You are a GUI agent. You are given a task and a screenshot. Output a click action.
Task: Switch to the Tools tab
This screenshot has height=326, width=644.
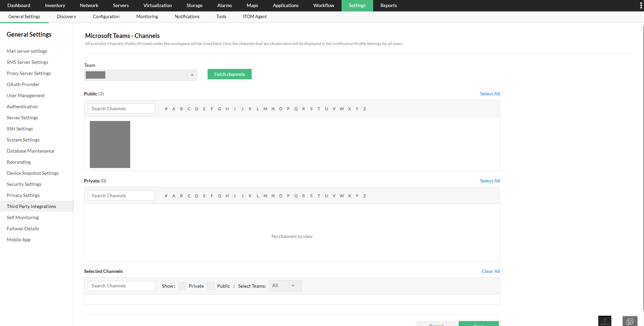pyautogui.click(x=221, y=17)
